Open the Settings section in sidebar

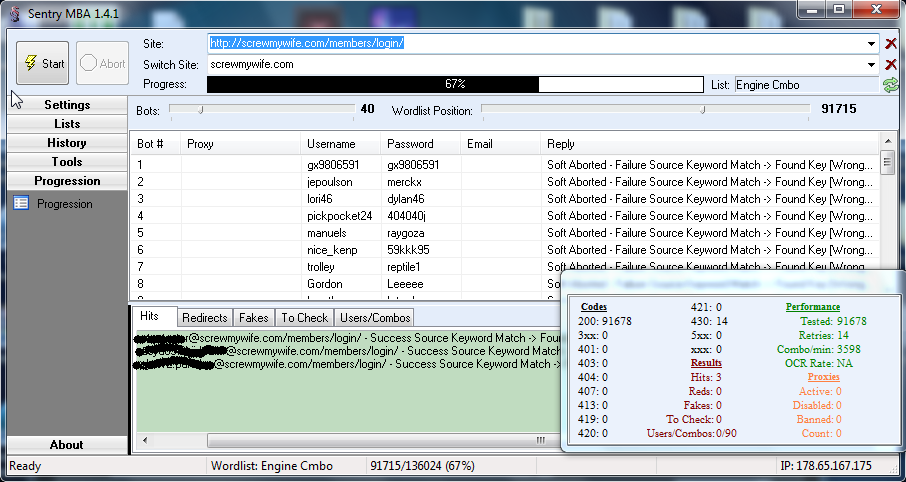click(67, 105)
